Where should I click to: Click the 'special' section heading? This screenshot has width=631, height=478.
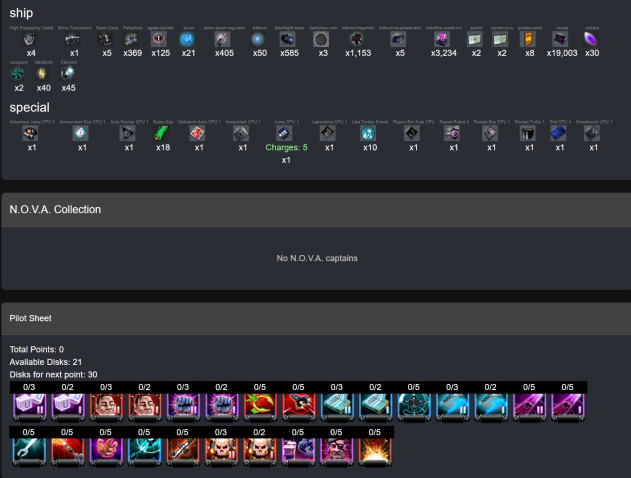coord(29,108)
